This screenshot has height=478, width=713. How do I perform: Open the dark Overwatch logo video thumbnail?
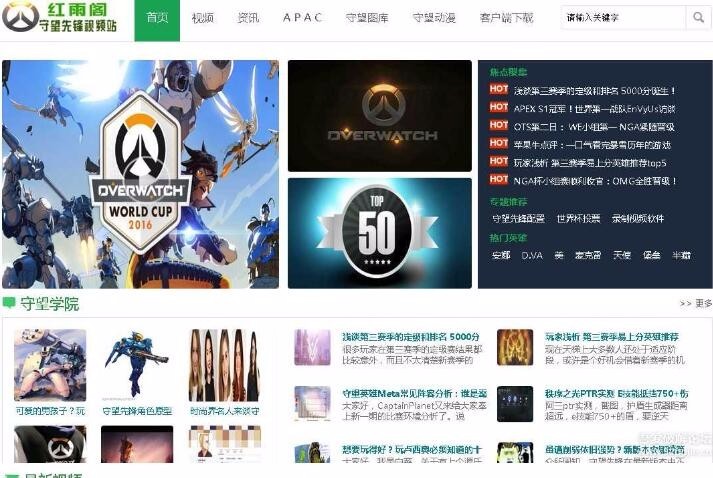[380, 116]
